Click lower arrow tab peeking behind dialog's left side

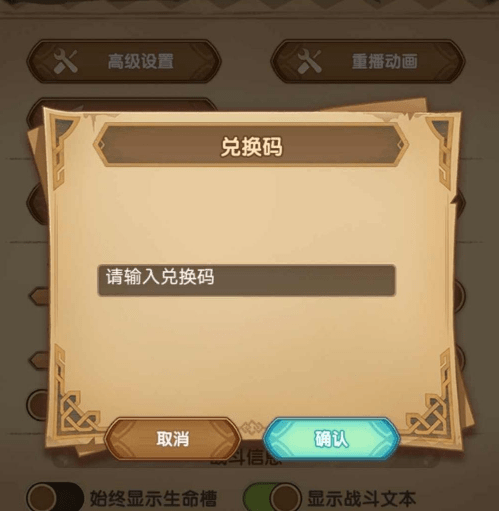38,360
